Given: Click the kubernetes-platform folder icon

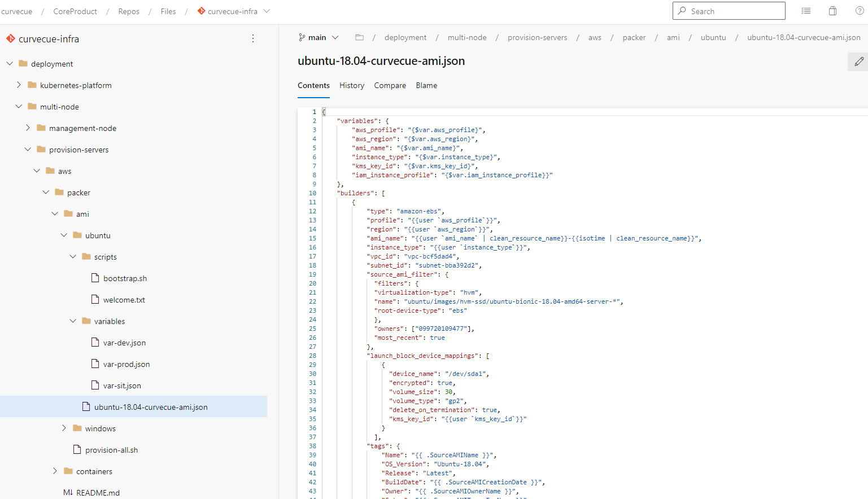Looking at the screenshot, I should click(32, 85).
